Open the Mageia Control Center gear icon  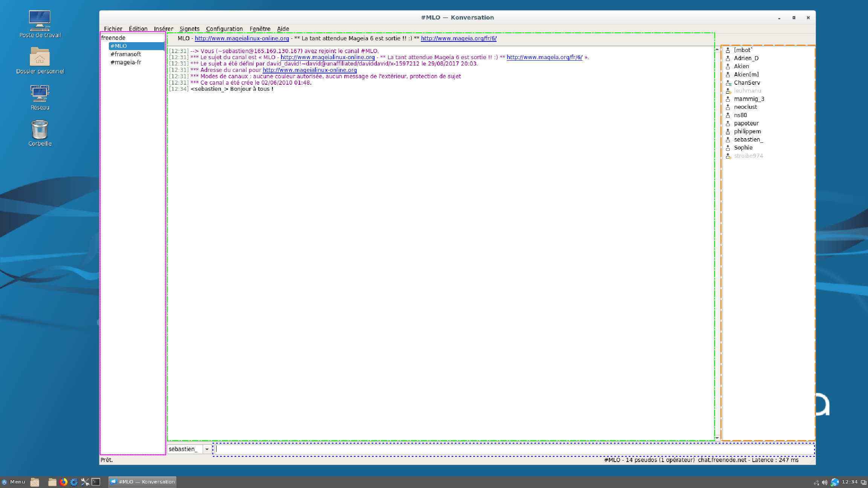(74, 482)
